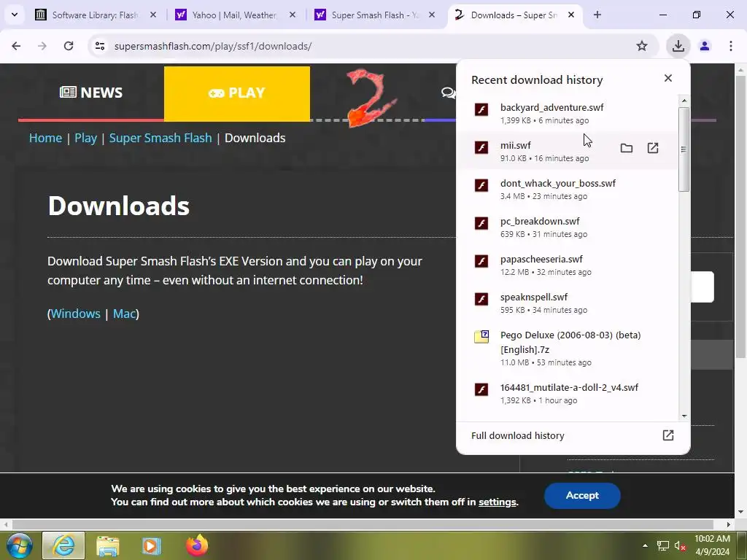Open Windows Explorer folder on taskbar

[108, 545]
